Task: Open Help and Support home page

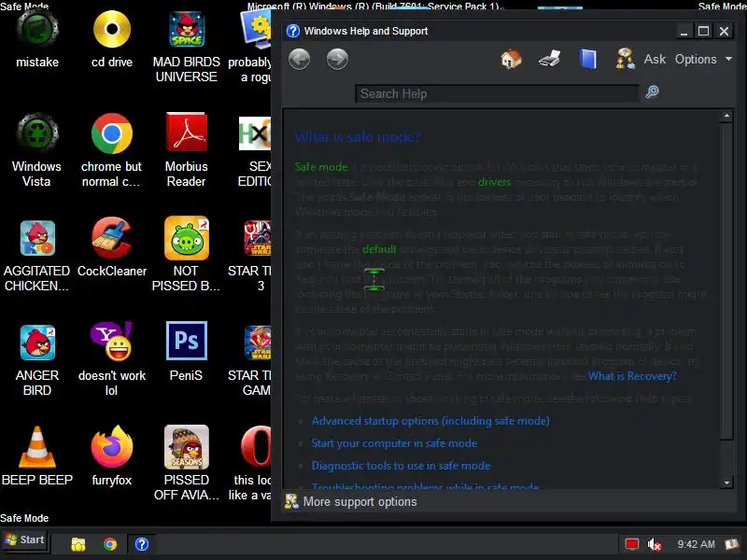Action: [x=511, y=60]
